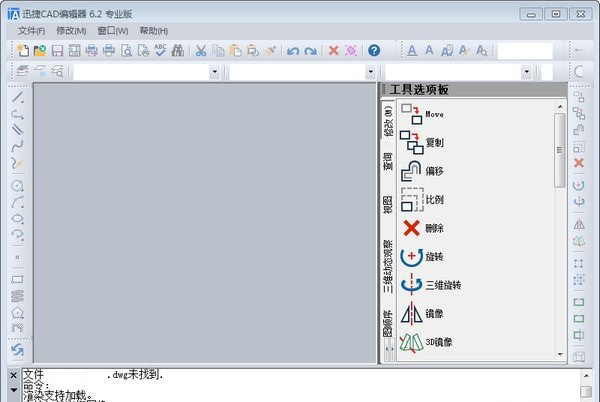The height and width of the screenshot is (402, 600).
Task: Click the Offset icon in the right toolbar
Action: [x=579, y=130]
